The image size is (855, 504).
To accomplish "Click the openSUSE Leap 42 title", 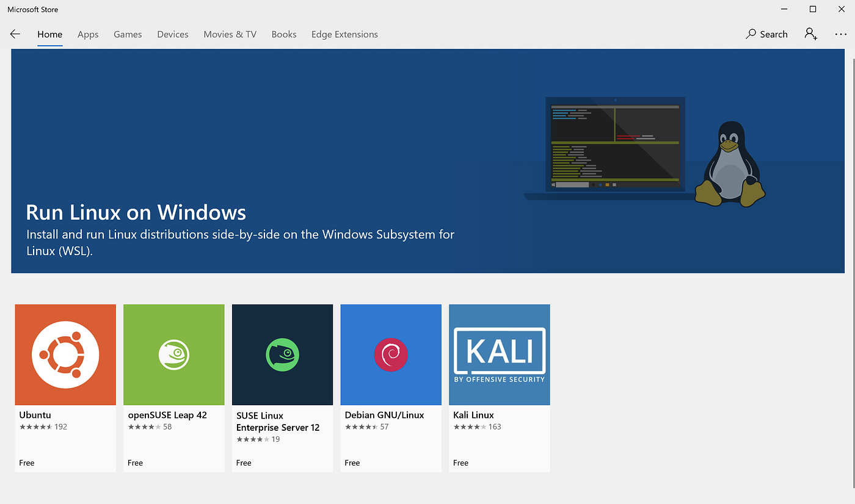I will coord(167,415).
